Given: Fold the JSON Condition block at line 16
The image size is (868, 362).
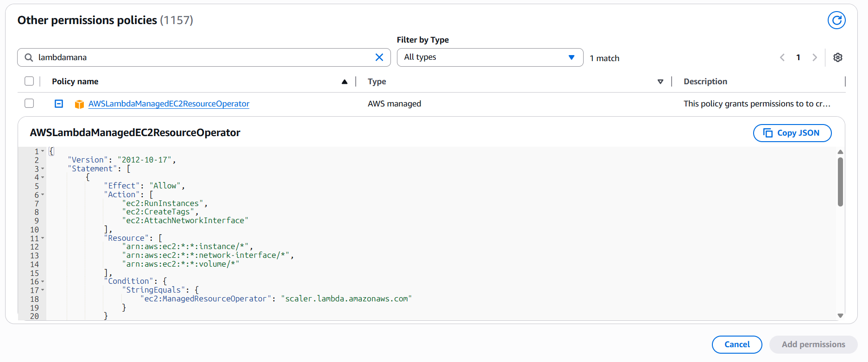Looking at the screenshot, I should 43,281.
